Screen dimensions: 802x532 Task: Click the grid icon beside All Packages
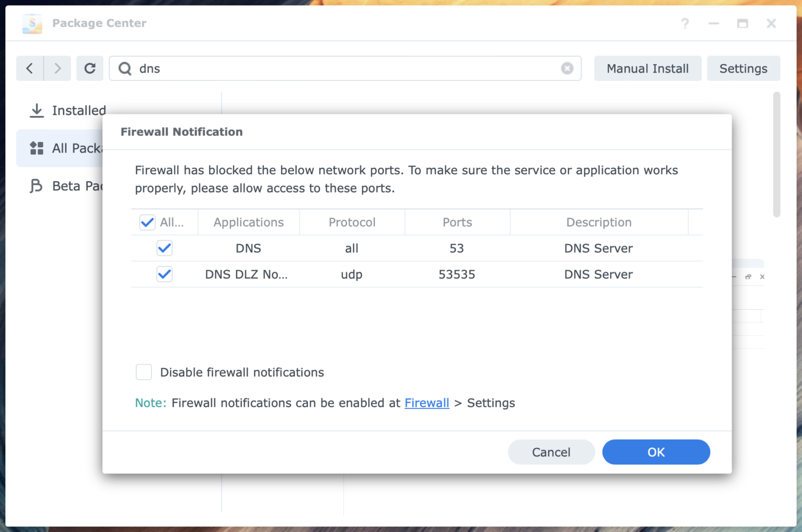click(x=37, y=148)
